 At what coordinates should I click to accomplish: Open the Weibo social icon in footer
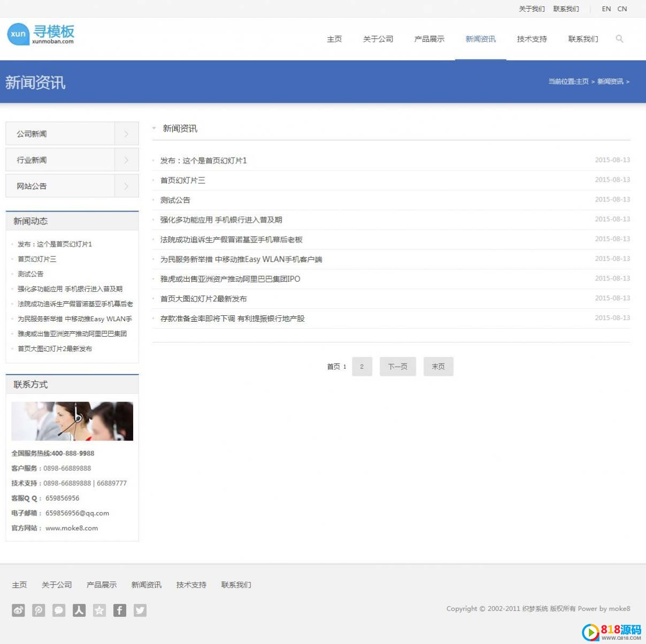[19, 610]
